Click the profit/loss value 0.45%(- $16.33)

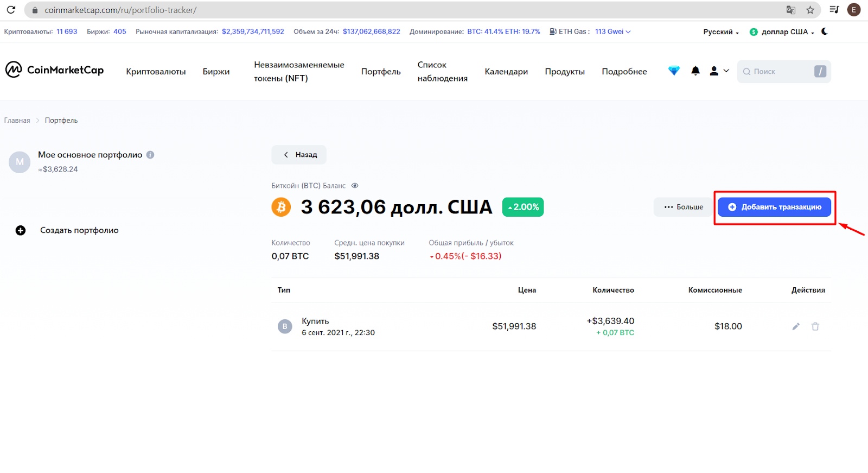point(465,256)
